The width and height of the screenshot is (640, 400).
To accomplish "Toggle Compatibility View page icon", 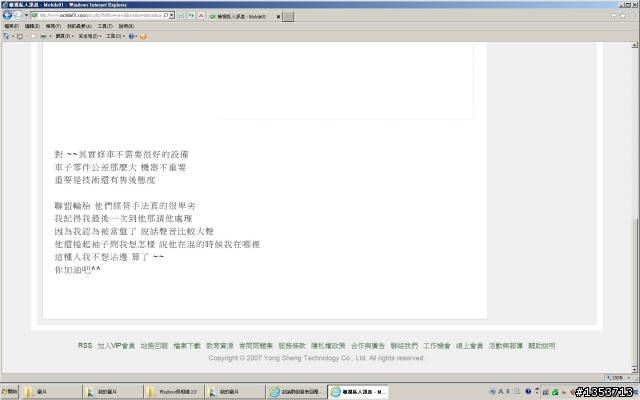I will (181, 16).
